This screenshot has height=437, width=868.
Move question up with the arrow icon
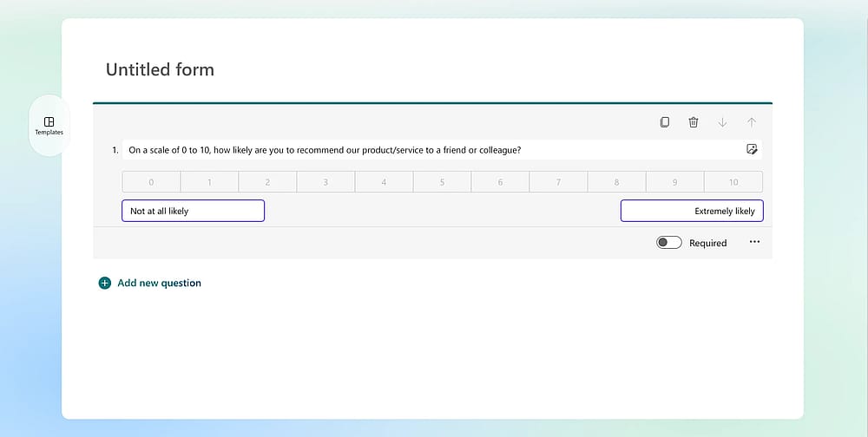751,122
